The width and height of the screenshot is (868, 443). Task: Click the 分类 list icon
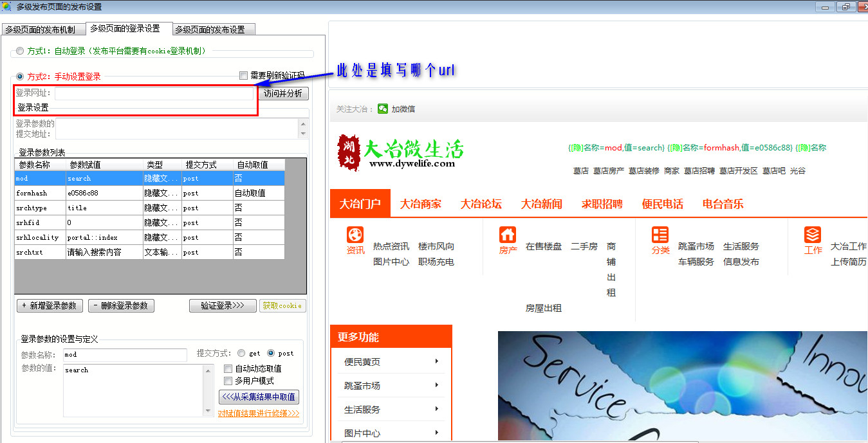[660, 235]
